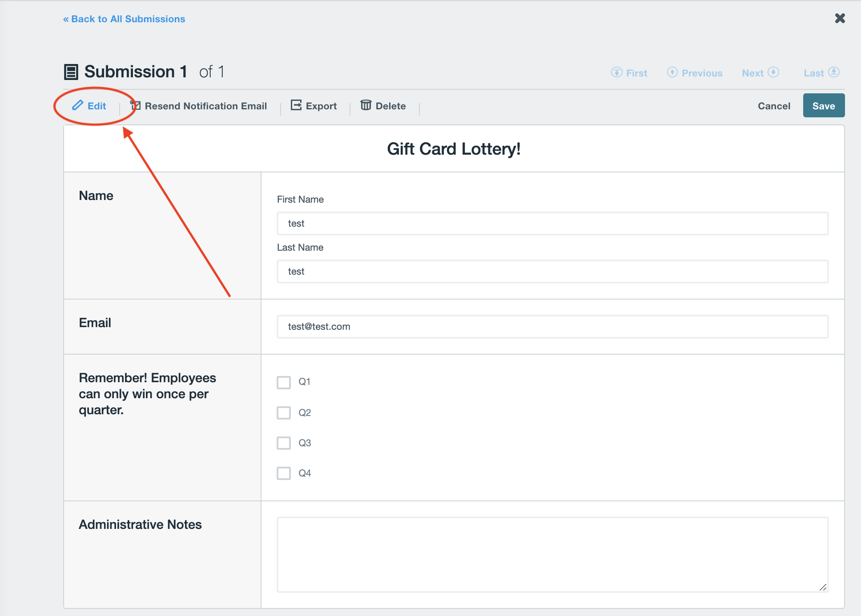Screen dimensions: 861x616
Task: Click Cancel to discard changes
Action: pyautogui.click(x=774, y=106)
